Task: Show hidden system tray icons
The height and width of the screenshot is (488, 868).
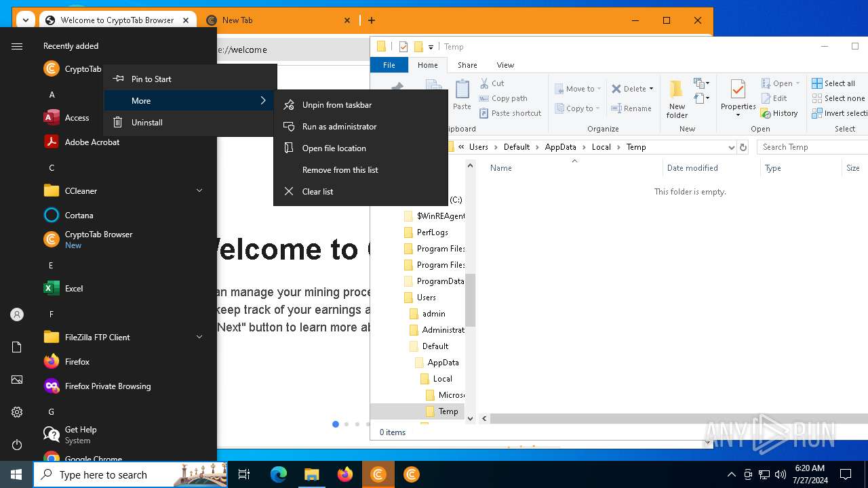Action: pos(731,474)
